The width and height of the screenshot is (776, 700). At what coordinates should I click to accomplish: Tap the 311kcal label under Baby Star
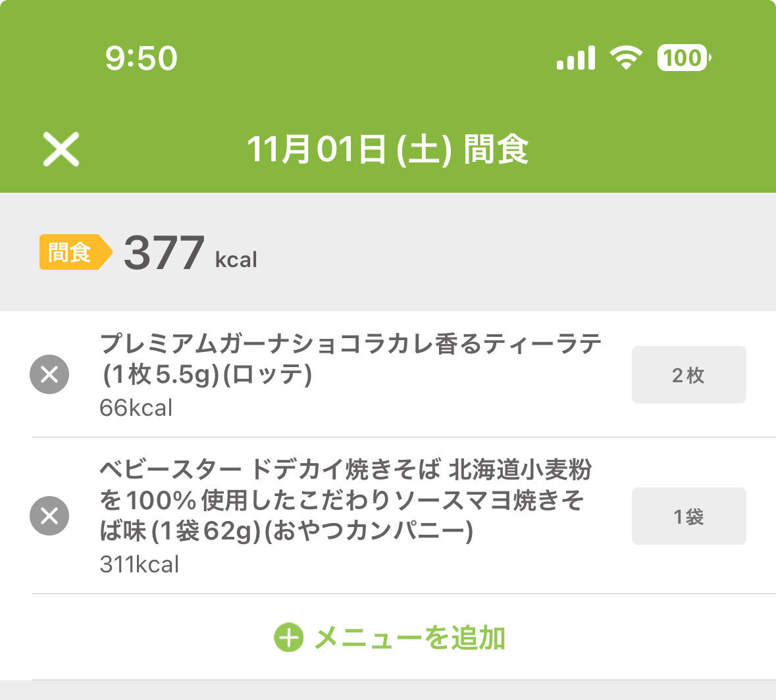pos(139,564)
